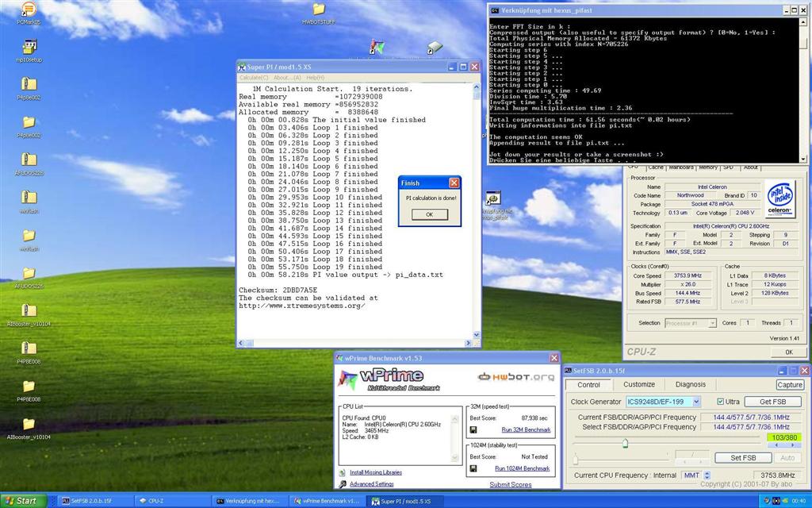Click OK in the Finish dialog
The height and width of the screenshot is (508, 812).
pyautogui.click(x=429, y=214)
